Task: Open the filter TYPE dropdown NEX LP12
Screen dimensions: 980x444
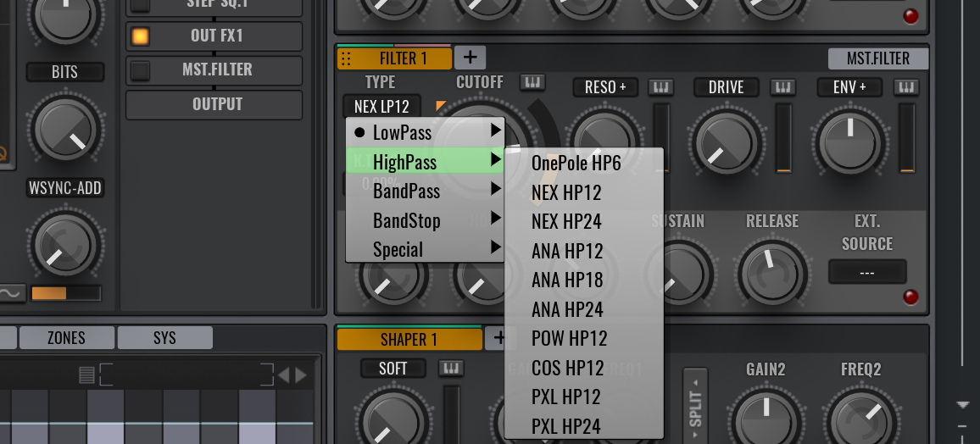Action: [x=381, y=107]
